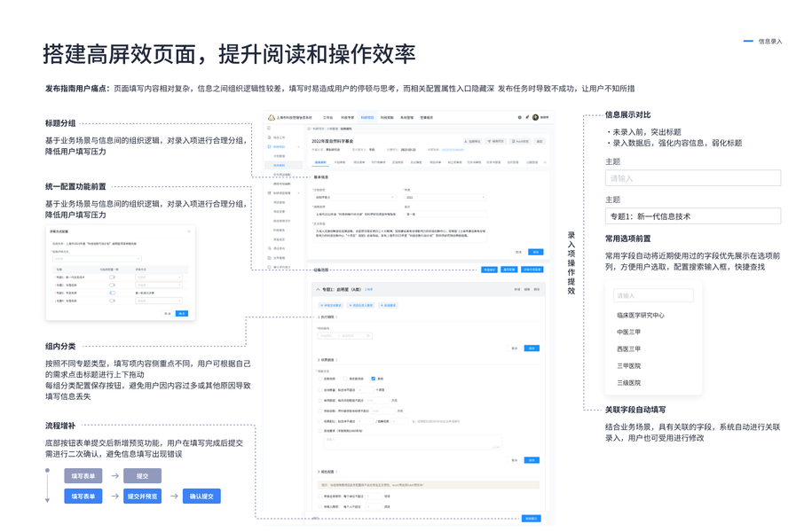The width and height of the screenshot is (812, 532).
Task: Click the 提交并预览 flow button
Action: click(x=142, y=497)
